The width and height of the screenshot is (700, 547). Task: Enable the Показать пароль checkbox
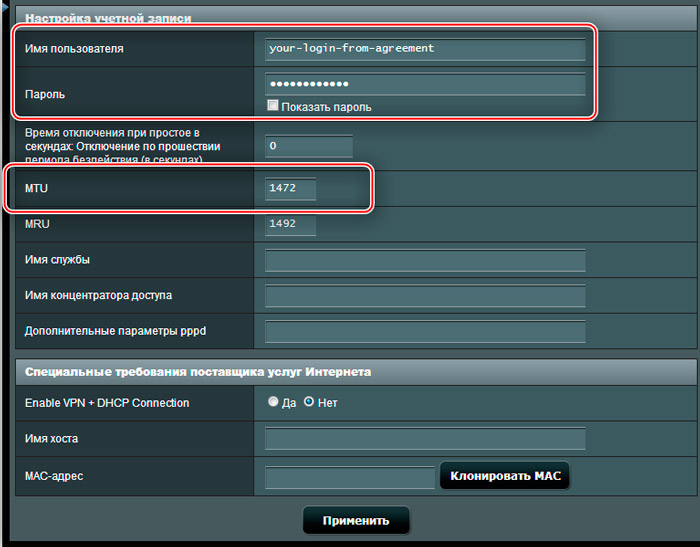(x=272, y=105)
